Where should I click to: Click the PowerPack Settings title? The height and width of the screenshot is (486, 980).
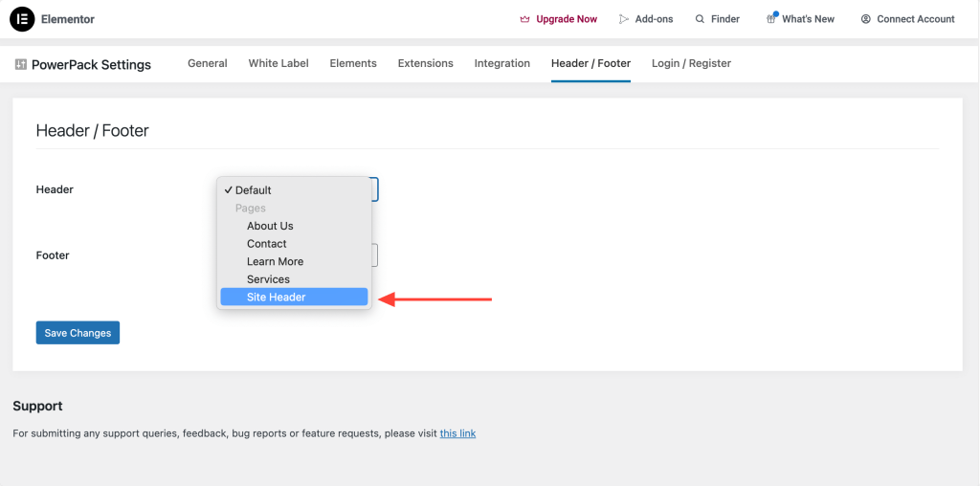coord(91,64)
